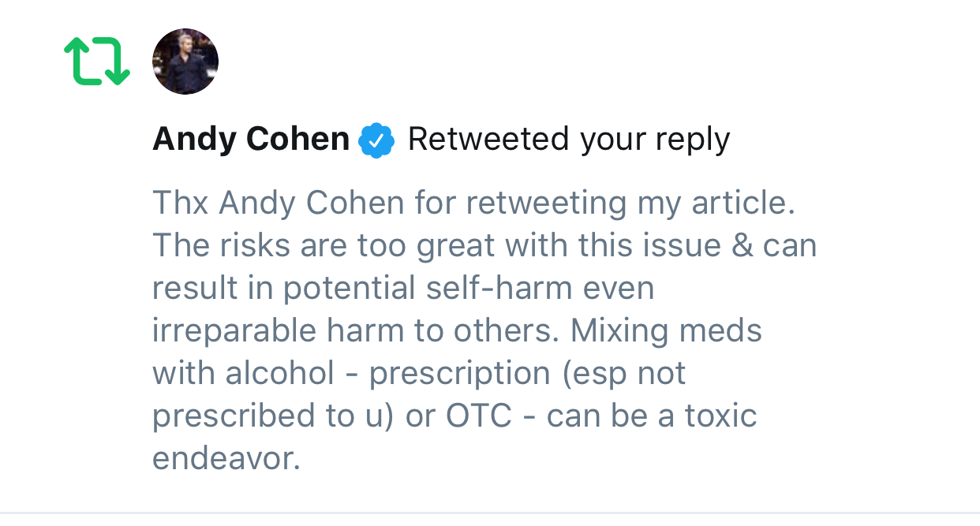Viewport: 980px width, 526px height.
Task: Click the parenthetical "(esp not" text
Action: (x=623, y=374)
